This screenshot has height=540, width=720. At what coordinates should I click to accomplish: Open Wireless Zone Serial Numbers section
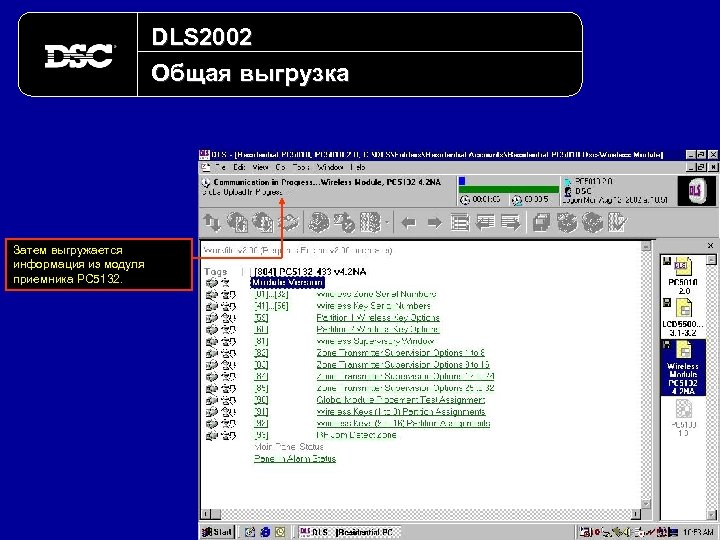(x=376, y=294)
